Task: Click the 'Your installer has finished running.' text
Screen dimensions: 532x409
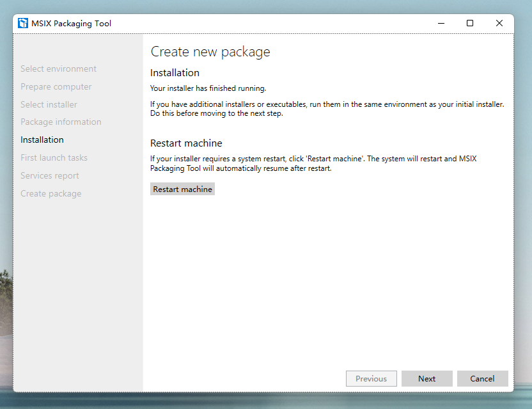Action: click(x=208, y=88)
